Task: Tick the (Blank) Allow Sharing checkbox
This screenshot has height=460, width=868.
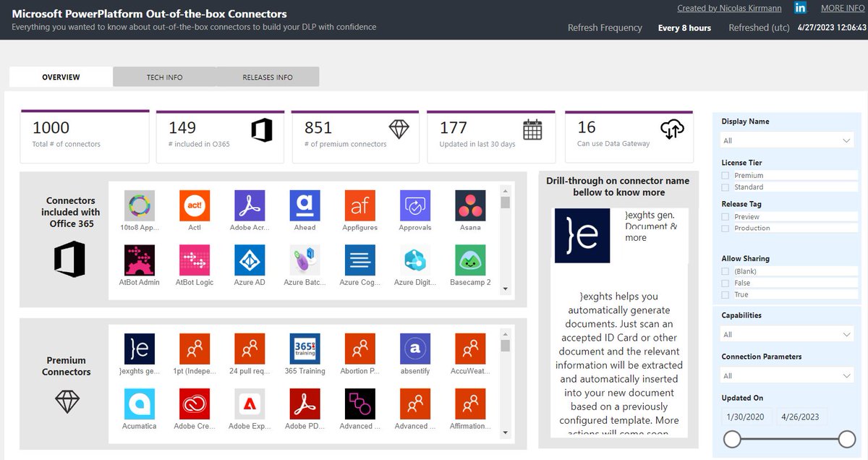Action: [725, 271]
